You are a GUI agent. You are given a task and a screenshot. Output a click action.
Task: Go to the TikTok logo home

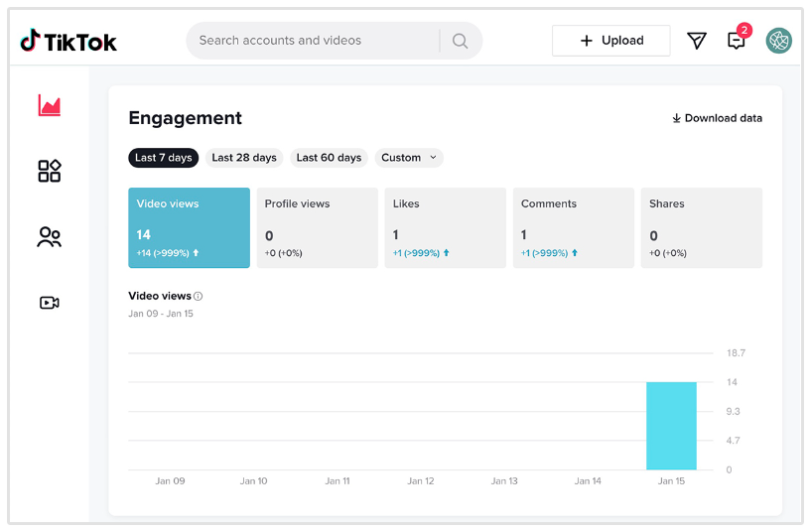click(x=68, y=42)
